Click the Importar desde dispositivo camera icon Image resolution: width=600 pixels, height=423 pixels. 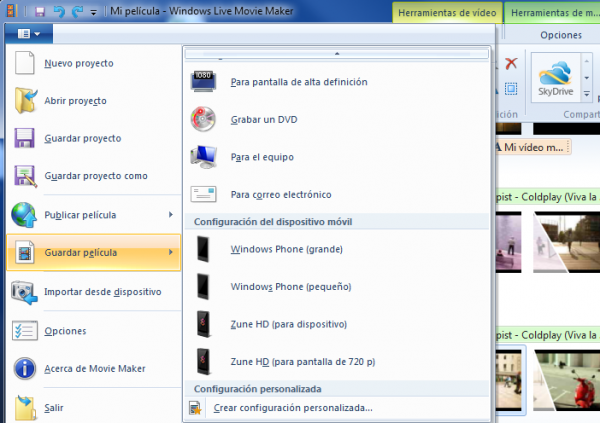pos(24,292)
